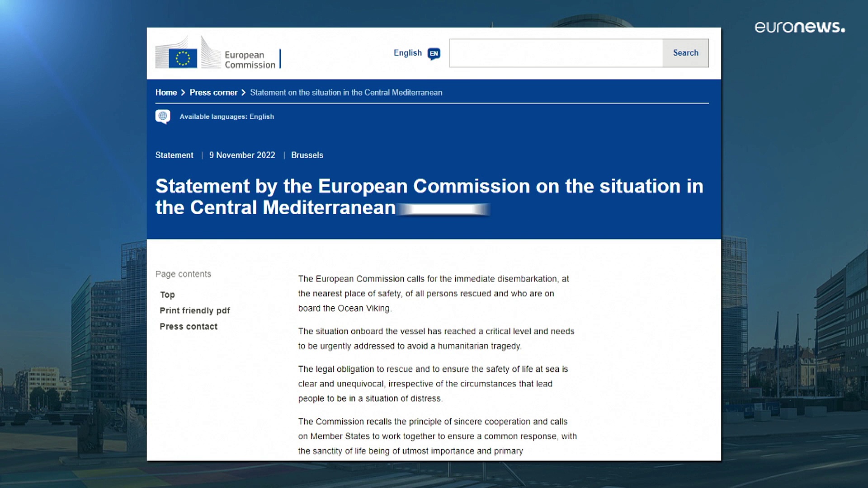Click the current page breadcrumb about the Central Mediterranean
The image size is (868, 488).
click(x=346, y=93)
